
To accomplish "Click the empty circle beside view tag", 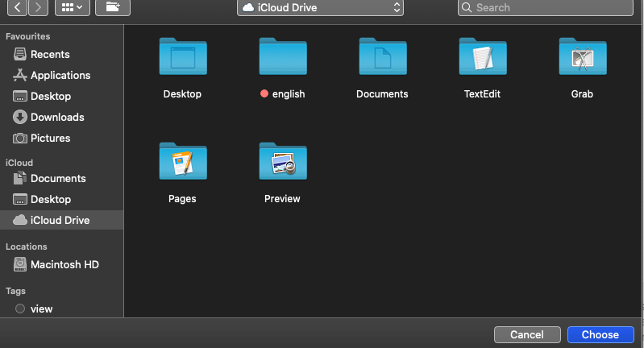I will click(19, 309).
